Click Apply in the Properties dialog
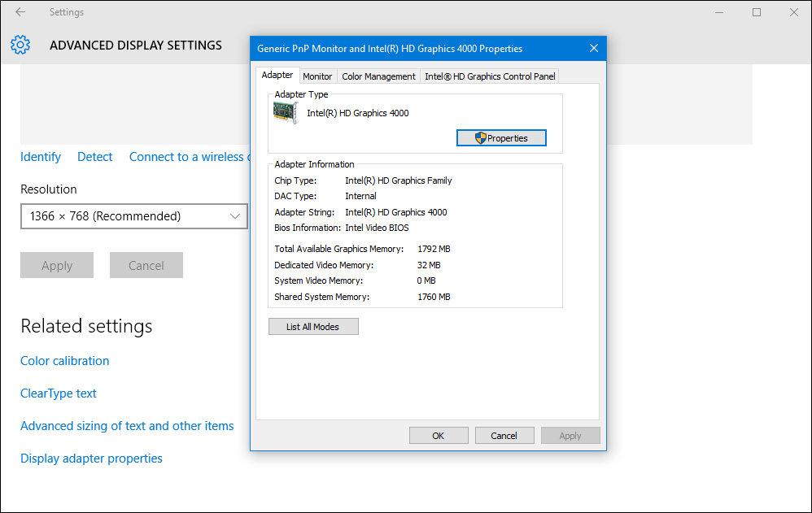The height and width of the screenshot is (513, 812). pyautogui.click(x=570, y=435)
